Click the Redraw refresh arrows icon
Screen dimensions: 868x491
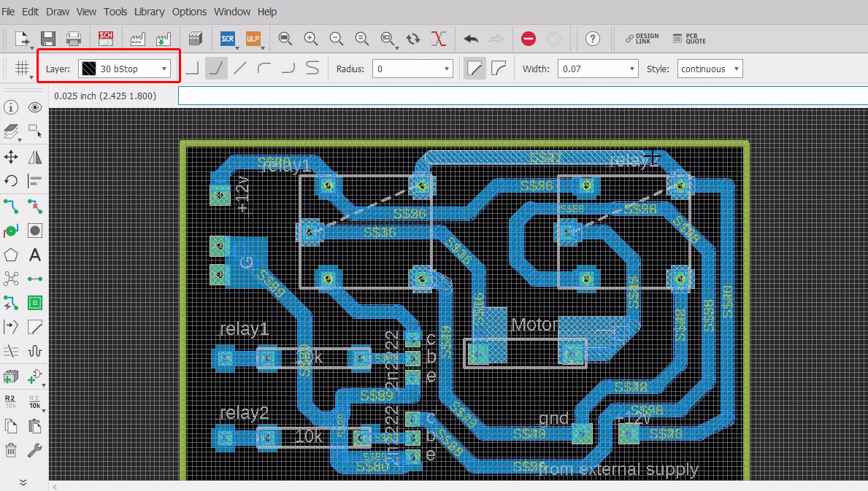pos(413,39)
